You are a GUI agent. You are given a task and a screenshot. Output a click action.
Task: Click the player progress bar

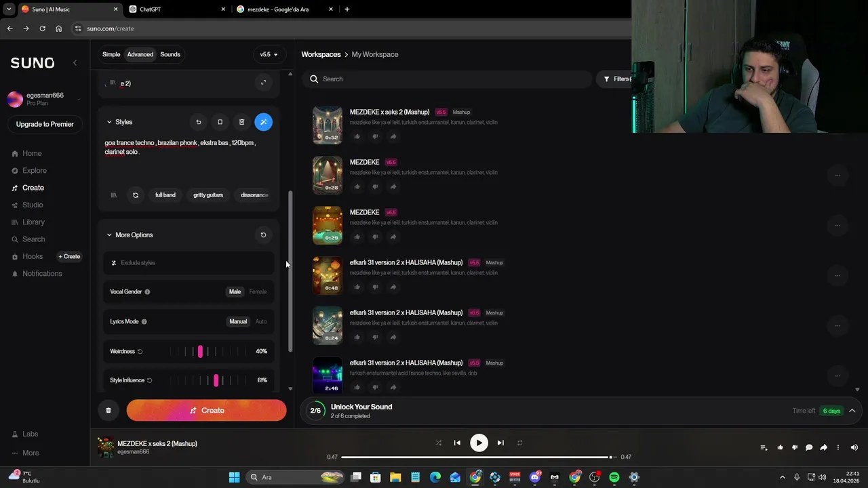[x=477, y=457]
